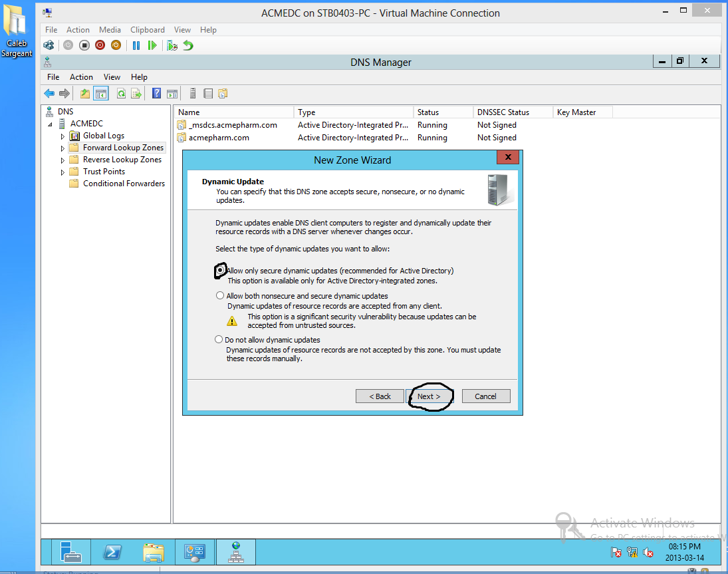Click the Hyper-V pause VM icon
Screen dimensions: 728x574
tap(136, 45)
